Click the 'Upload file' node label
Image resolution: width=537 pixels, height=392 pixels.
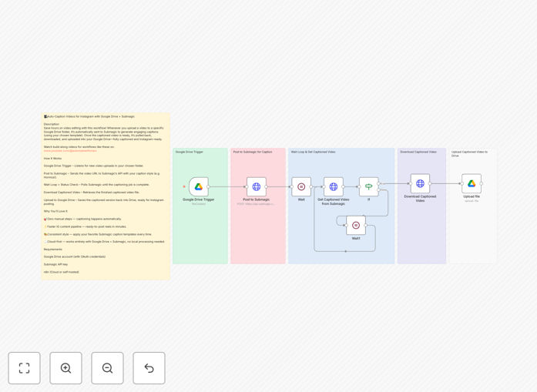(472, 196)
